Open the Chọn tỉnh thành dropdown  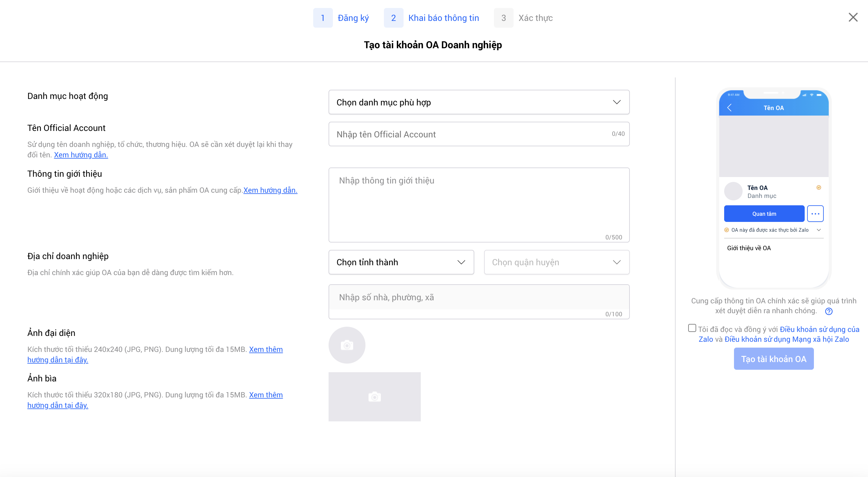pos(401,262)
